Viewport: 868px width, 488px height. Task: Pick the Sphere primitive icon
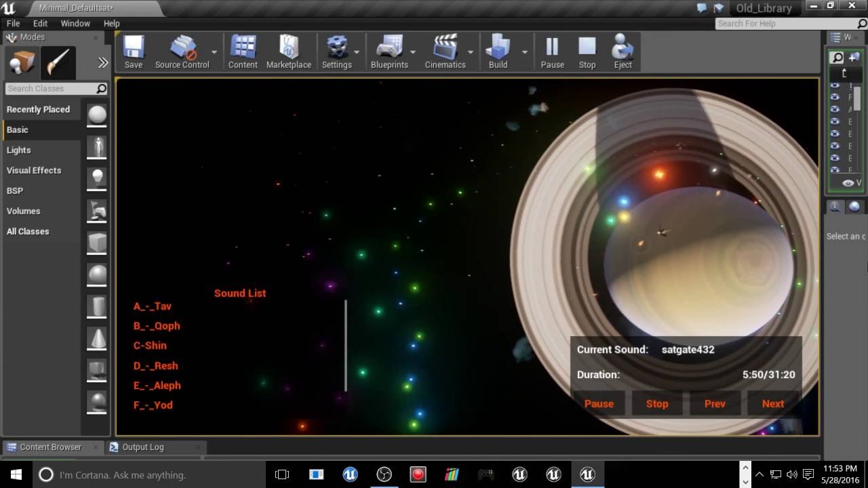(97, 274)
